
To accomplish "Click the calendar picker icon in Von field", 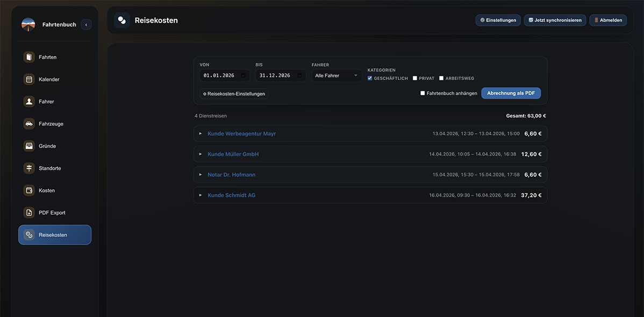I will click(x=244, y=76).
